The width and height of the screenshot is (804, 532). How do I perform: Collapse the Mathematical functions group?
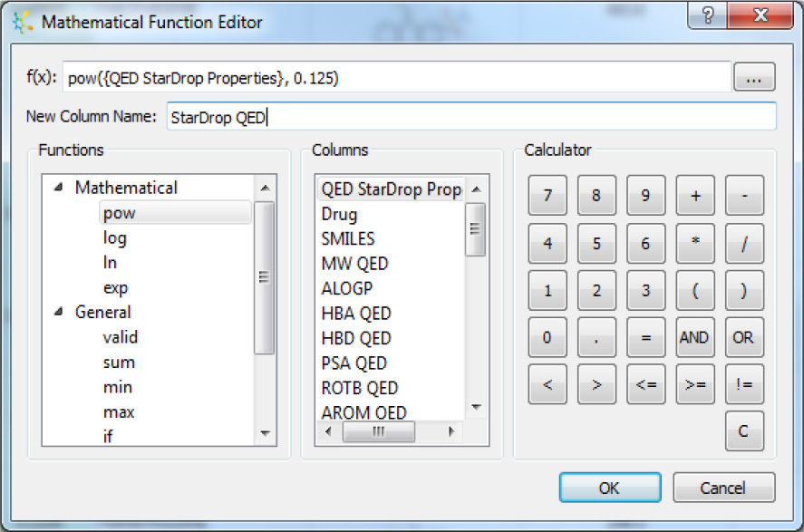click(x=56, y=188)
